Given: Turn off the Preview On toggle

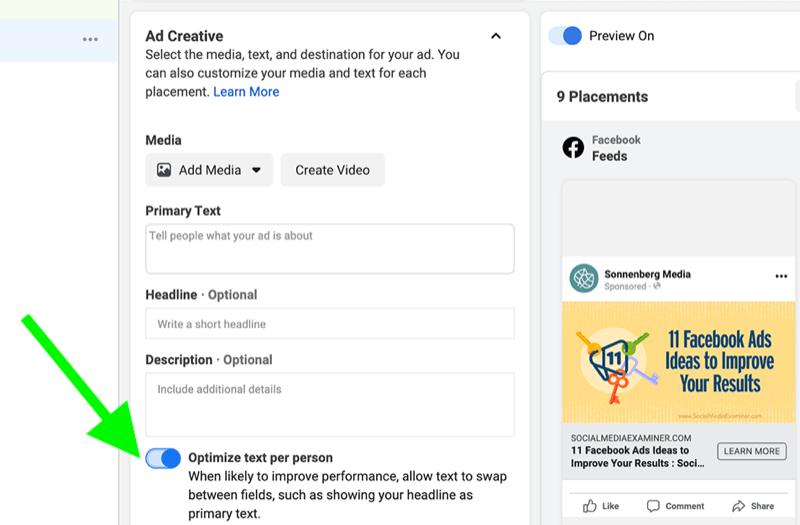Looking at the screenshot, I should pyautogui.click(x=565, y=36).
